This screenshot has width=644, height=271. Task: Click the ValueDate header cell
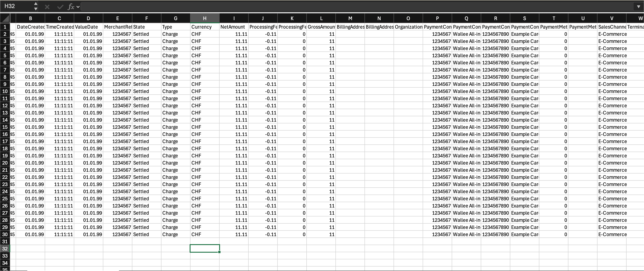[88, 27]
